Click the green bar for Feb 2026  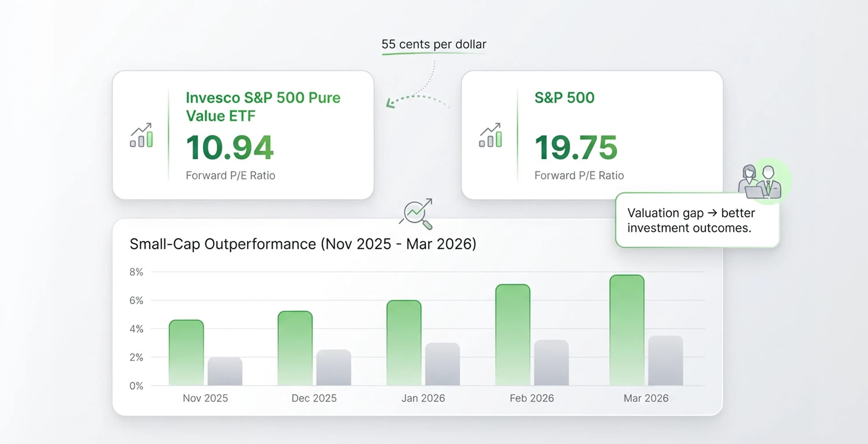pos(513,335)
